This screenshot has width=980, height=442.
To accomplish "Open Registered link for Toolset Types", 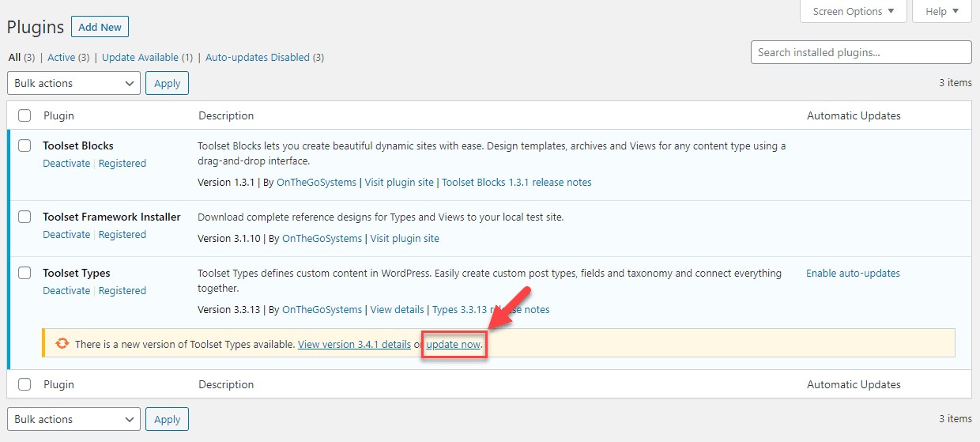I will click(x=122, y=290).
